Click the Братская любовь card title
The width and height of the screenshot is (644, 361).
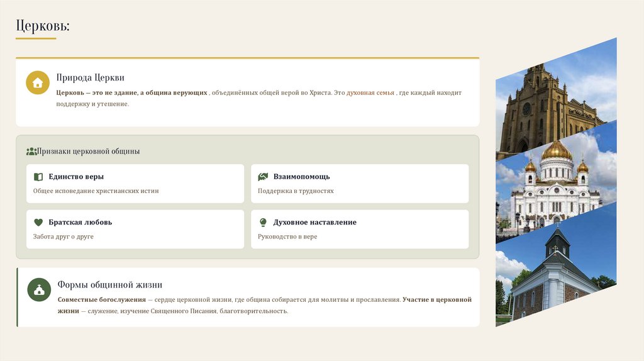(80, 222)
